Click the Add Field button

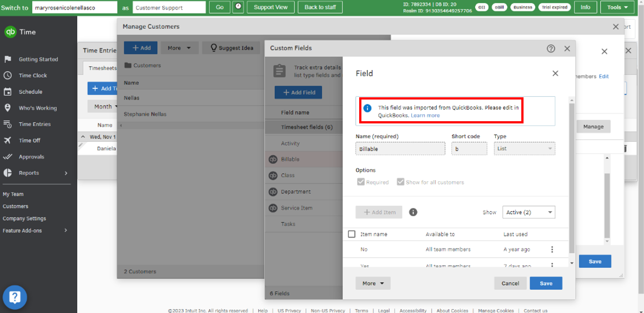click(298, 92)
